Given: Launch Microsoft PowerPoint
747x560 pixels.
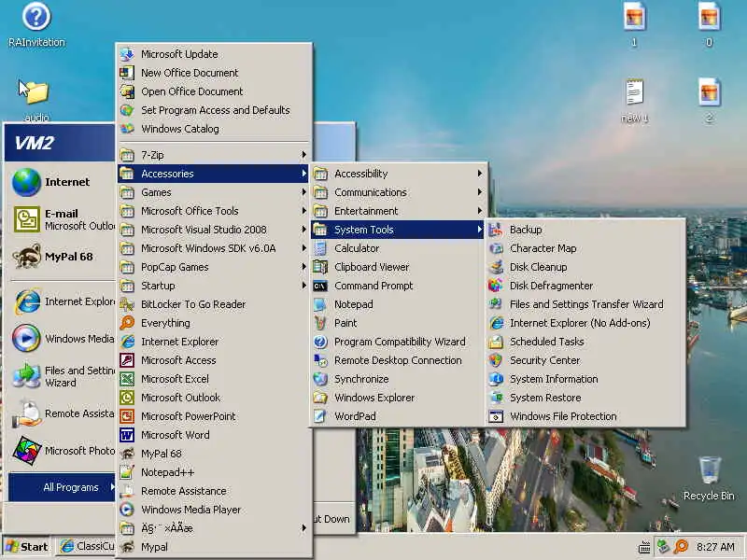Looking at the screenshot, I should [x=214, y=416].
